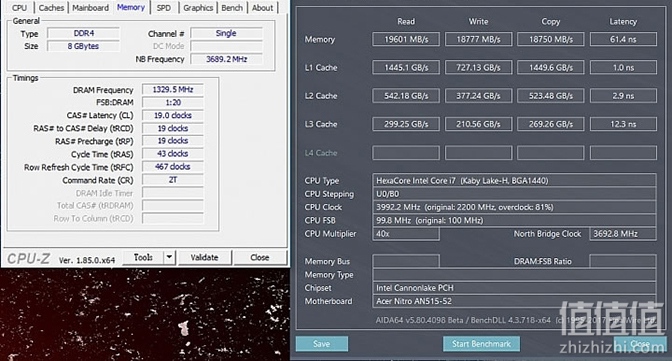Click the DRAM Frequency value field
Screen dimensions: 672x361
(x=173, y=90)
